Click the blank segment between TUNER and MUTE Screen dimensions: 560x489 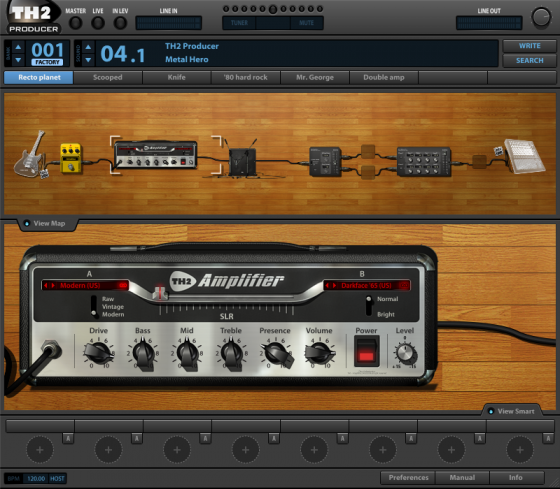[273, 23]
